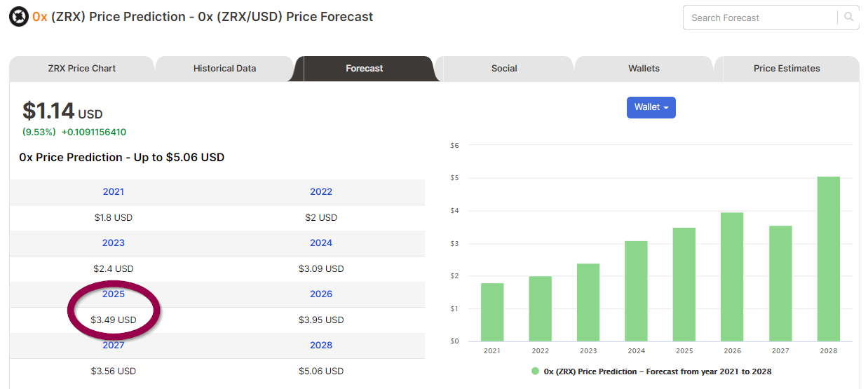Select the 2027 year link
868x389 pixels.
click(x=114, y=345)
